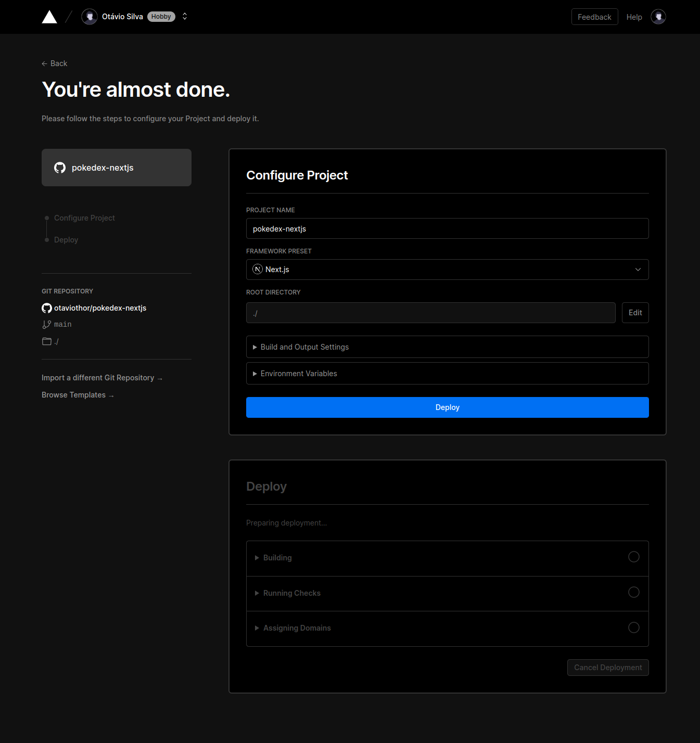Open otaviothor/pokedex-nextjs repository link

tap(100, 308)
